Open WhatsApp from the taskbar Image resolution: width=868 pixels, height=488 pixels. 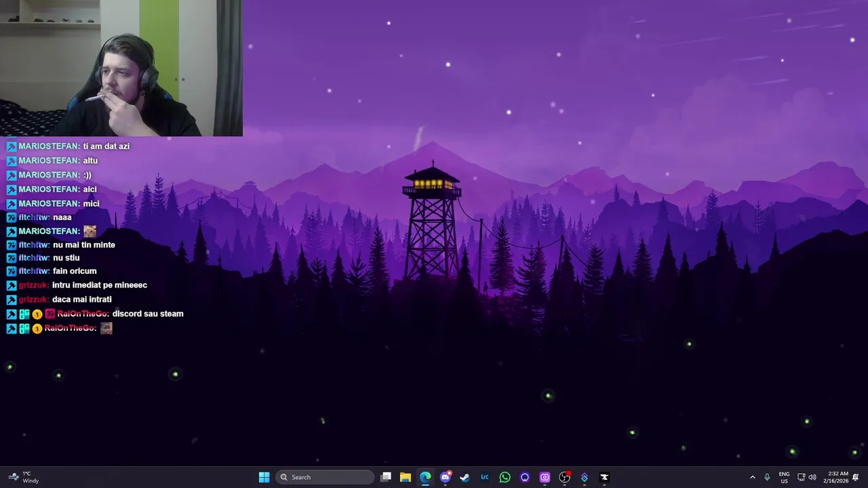[505, 477]
